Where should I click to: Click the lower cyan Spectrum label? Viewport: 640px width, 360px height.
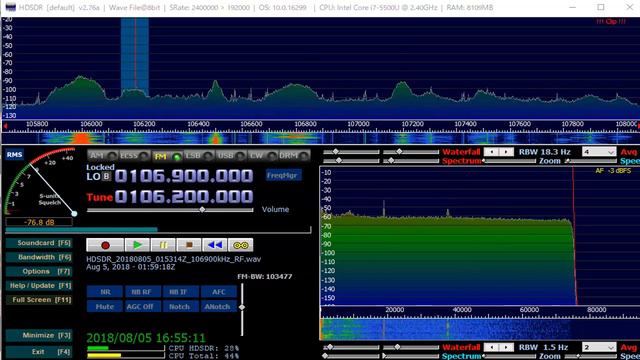[x=462, y=356]
